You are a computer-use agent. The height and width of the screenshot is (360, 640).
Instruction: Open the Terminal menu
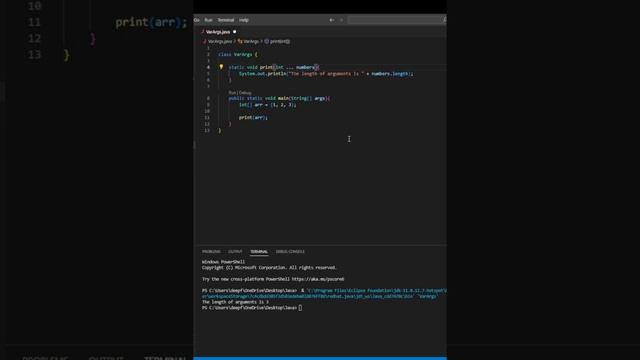point(226,20)
